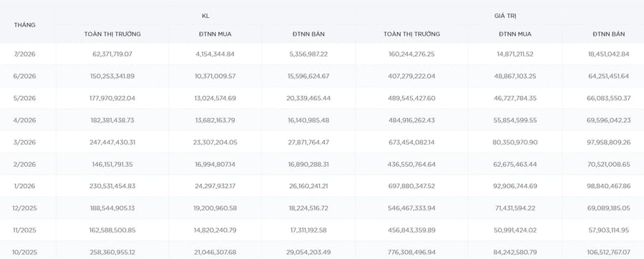This screenshot has width=644, height=259.
Task: Select value 16,994,807.14 in 2/2026 row
Action: pos(215,164)
